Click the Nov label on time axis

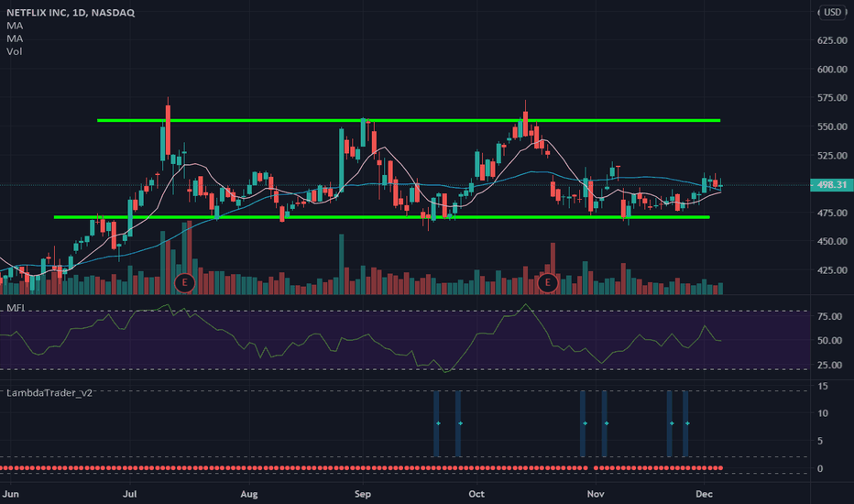[x=596, y=494]
